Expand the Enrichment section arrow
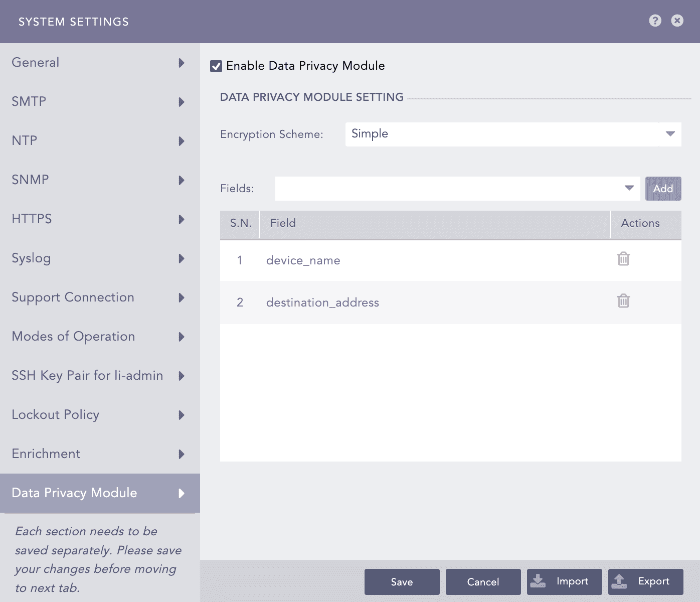This screenshot has width=700, height=602. point(182,455)
